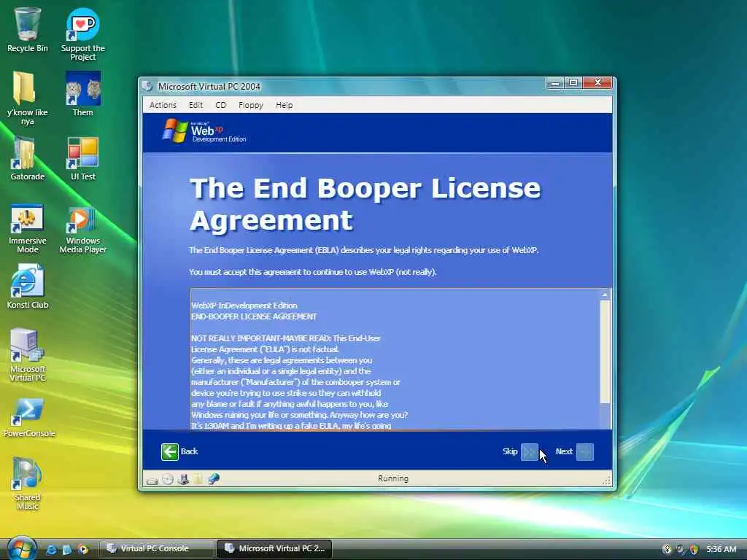Click the WebXP Development Edition logo
747x560 pixels.
pos(204,131)
